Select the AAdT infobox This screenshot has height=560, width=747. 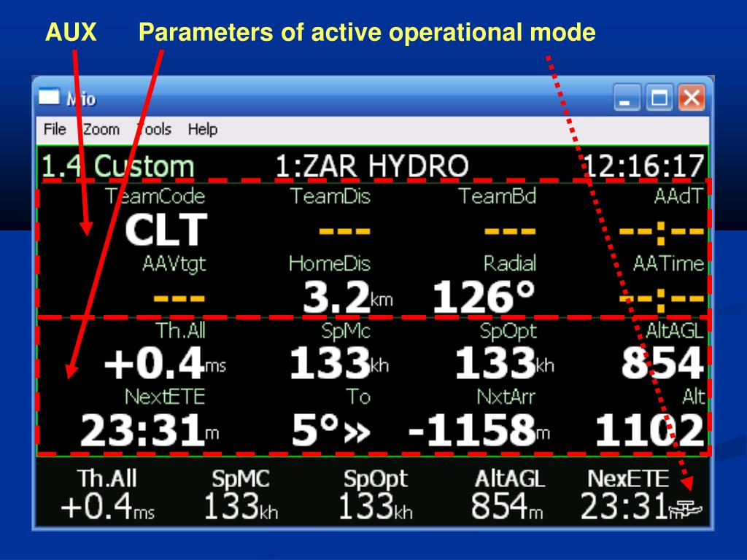(662, 215)
